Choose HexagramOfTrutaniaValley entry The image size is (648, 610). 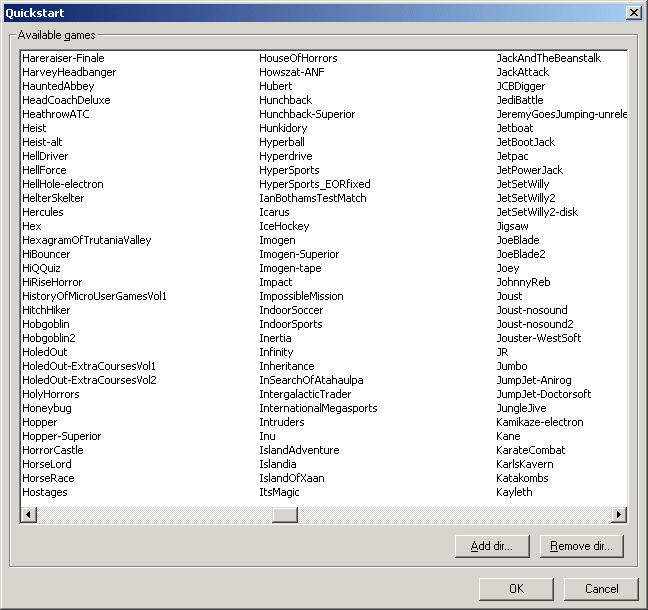tap(87, 240)
